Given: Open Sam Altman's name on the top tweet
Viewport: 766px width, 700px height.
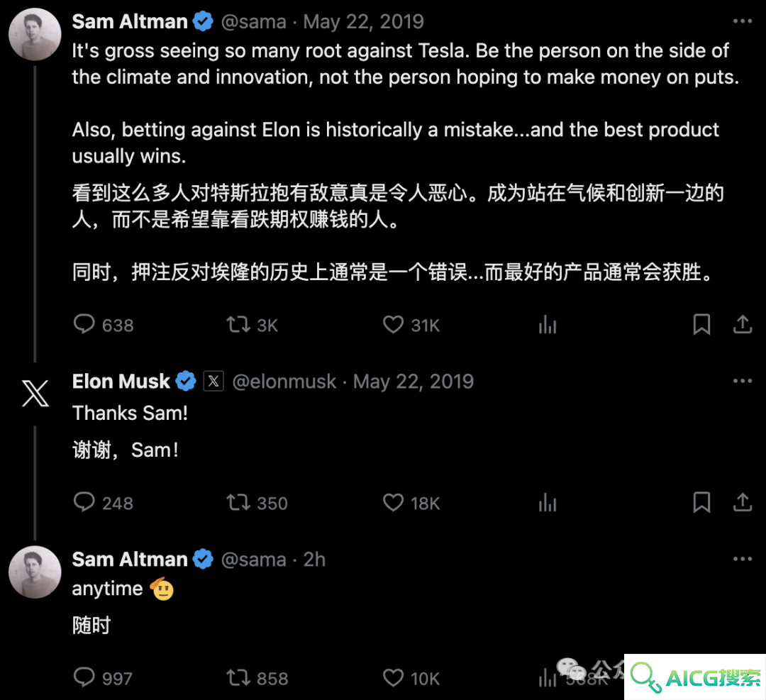Looking at the screenshot, I should (x=130, y=21).
